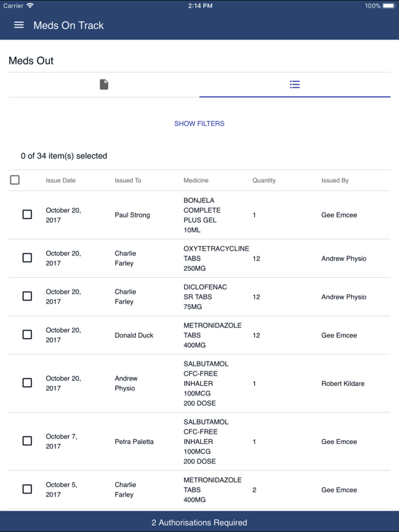Screen dimensions: 399x532
Task: Switch to the document form tab
Action: pos(104,85)
